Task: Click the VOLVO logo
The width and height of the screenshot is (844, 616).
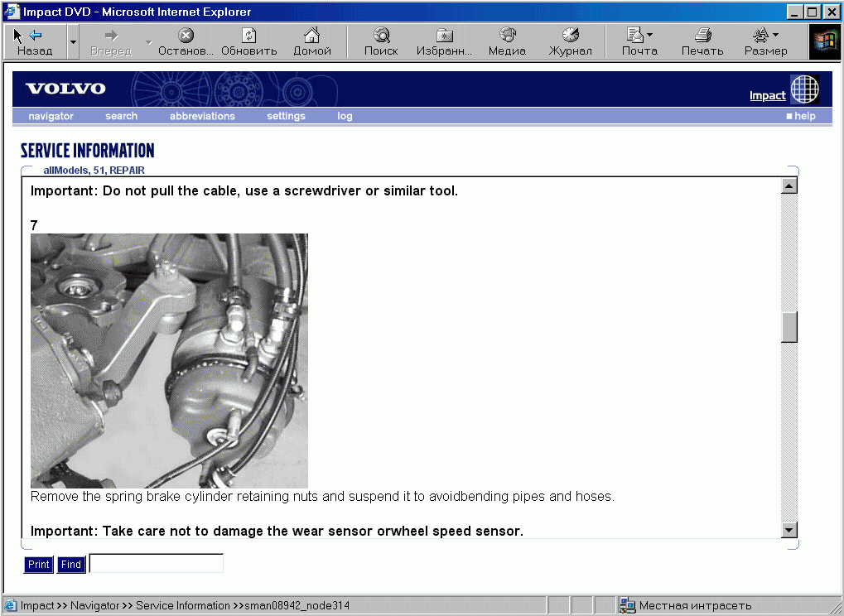Action: coord(65,89)
